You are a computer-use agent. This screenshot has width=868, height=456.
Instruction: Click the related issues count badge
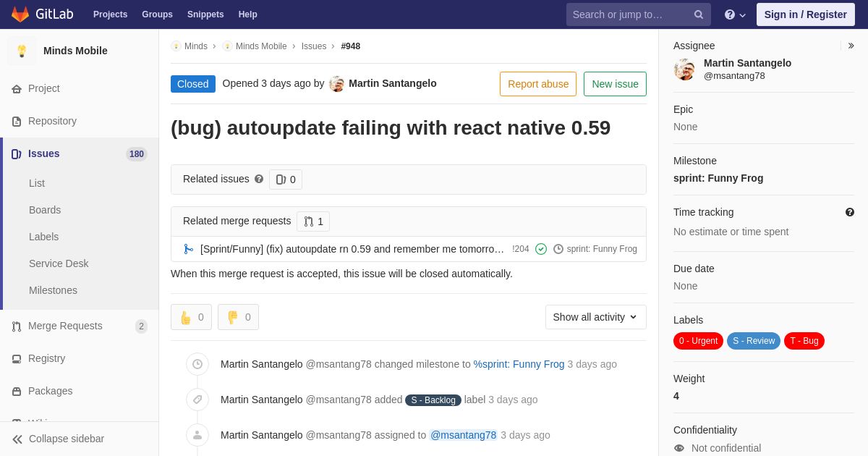coord(286,180)
